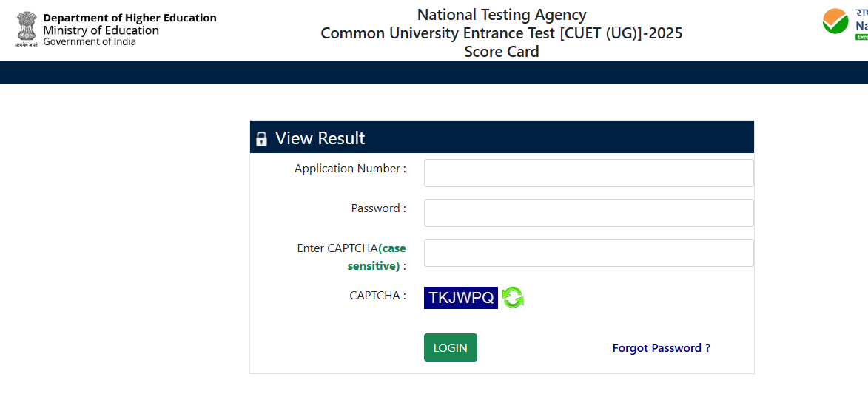Image resolution: width=868 pixels, height=414 pixels.
Task: Select the Enter CAPTCHA text box
Action: (x=588, y=253)
